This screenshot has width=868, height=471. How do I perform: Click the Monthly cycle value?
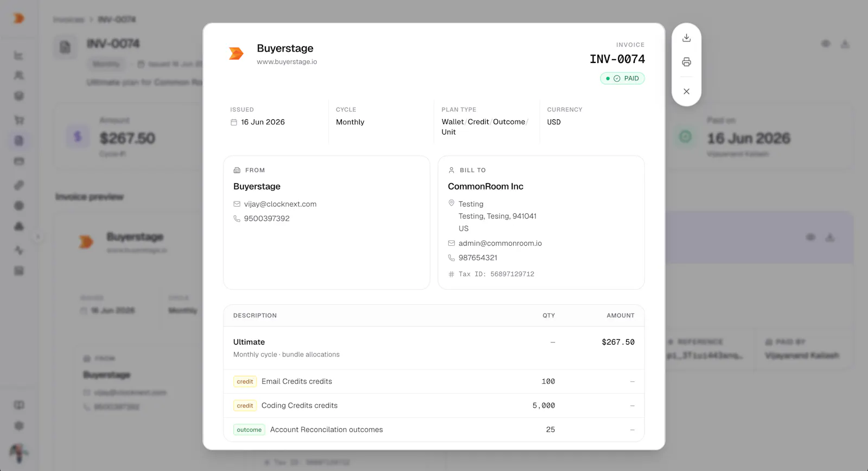pos(350,122)
